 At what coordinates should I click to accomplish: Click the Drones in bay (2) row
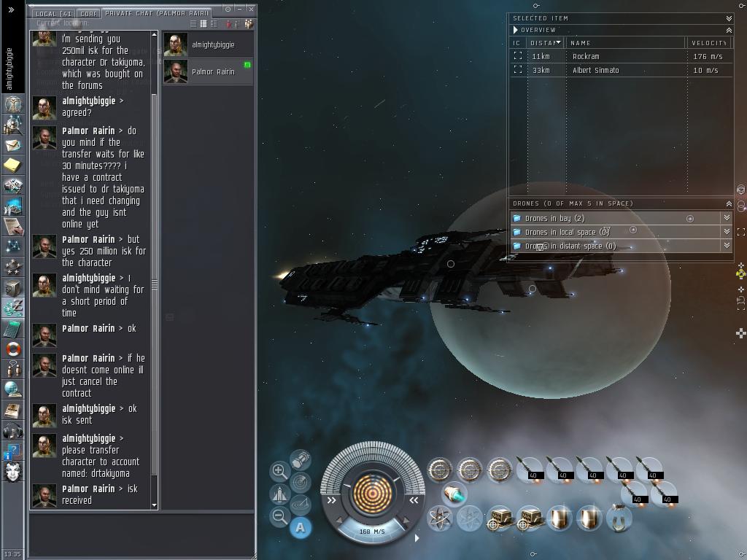(622, 218)
